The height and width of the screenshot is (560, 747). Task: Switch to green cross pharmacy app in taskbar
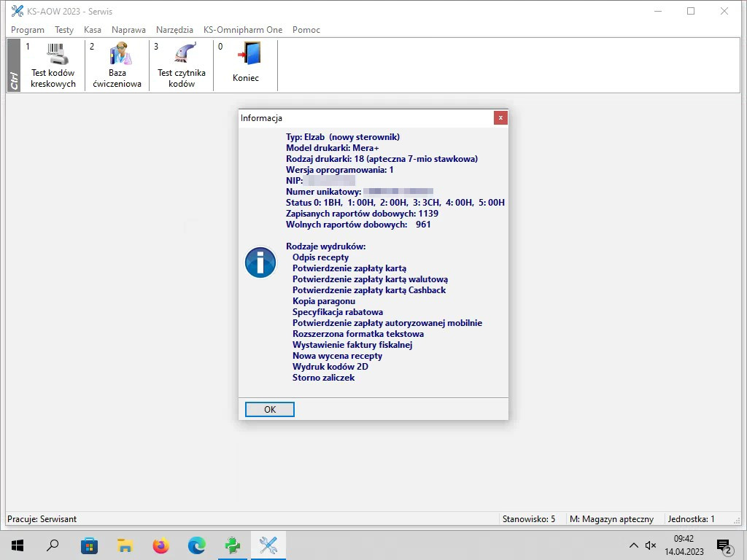[233, 545]
